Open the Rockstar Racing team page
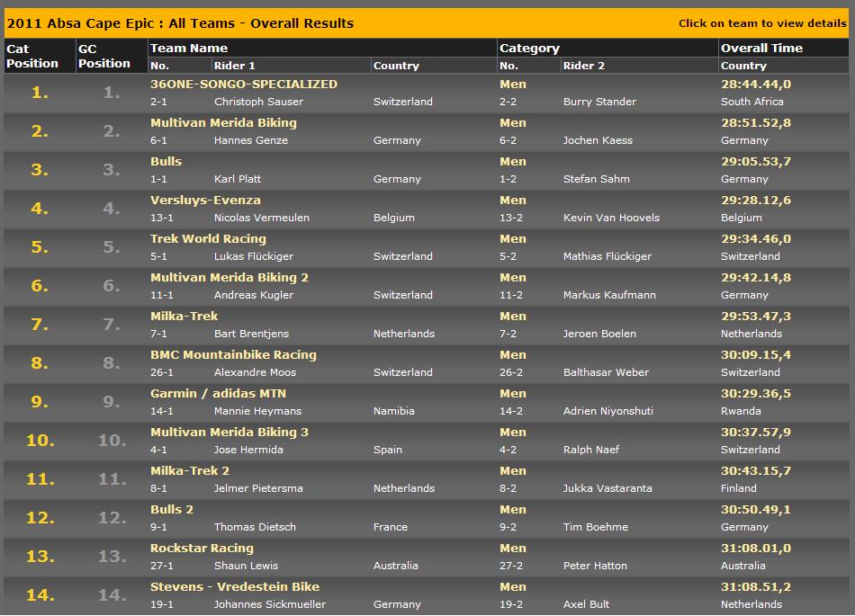 pyautogui.click(x=202, y=548)
